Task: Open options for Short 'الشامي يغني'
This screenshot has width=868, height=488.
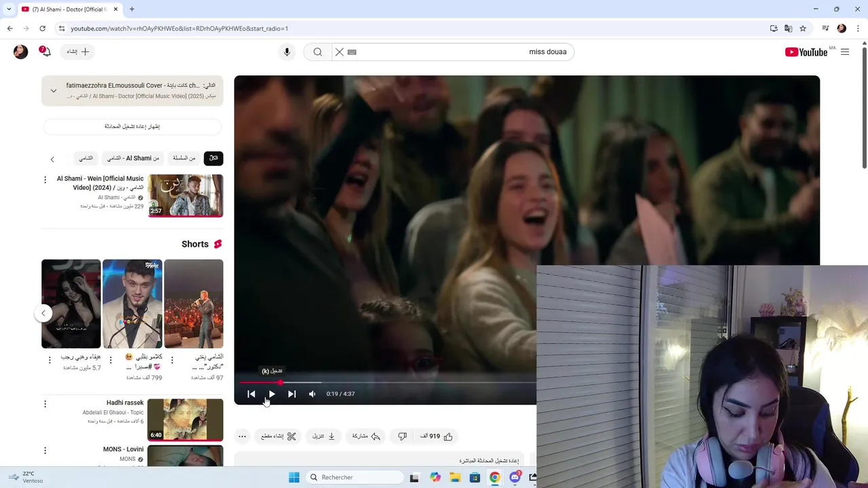Action: click(x=172, y=361)
